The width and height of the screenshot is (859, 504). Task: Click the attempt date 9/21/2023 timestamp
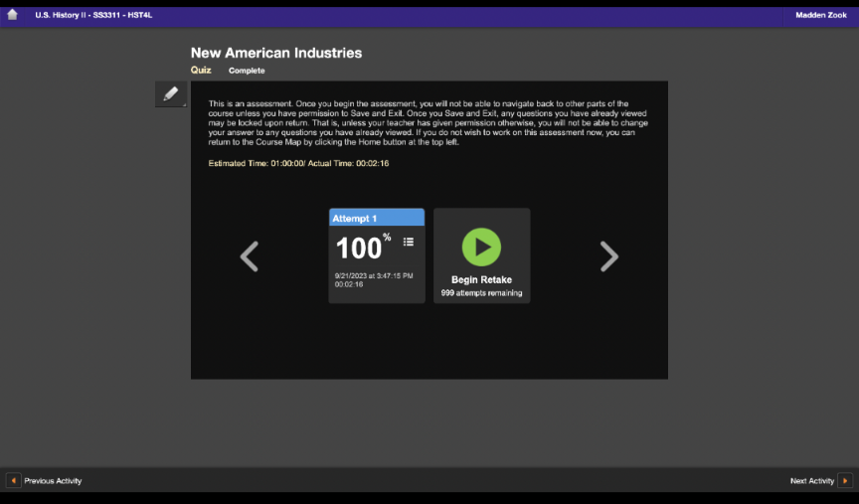tap(373, 275)
